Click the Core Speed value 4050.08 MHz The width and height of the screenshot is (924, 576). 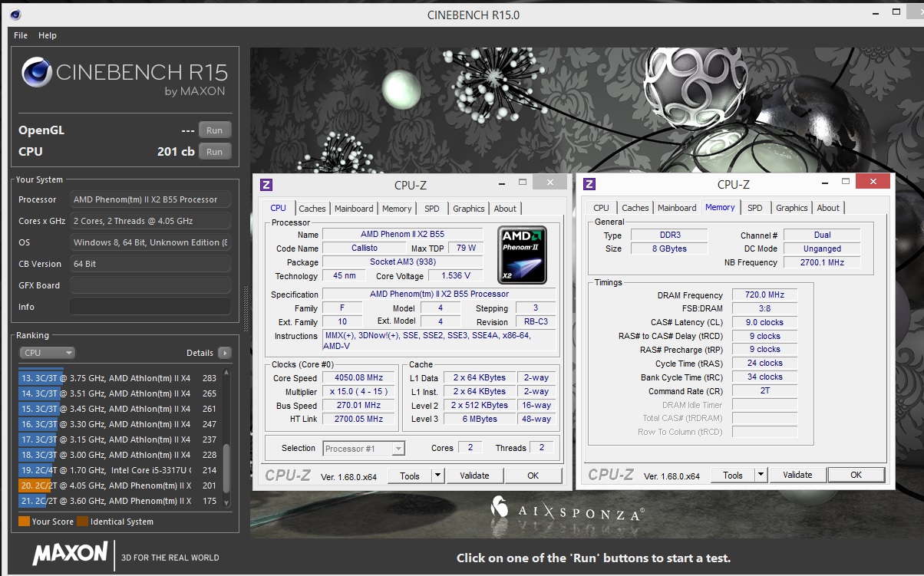click(358, 378)
